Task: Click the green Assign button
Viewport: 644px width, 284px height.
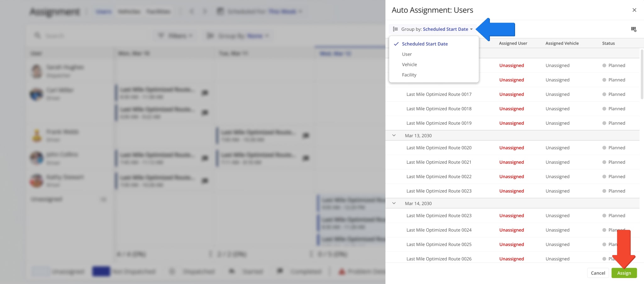Action: pos(624,273)
